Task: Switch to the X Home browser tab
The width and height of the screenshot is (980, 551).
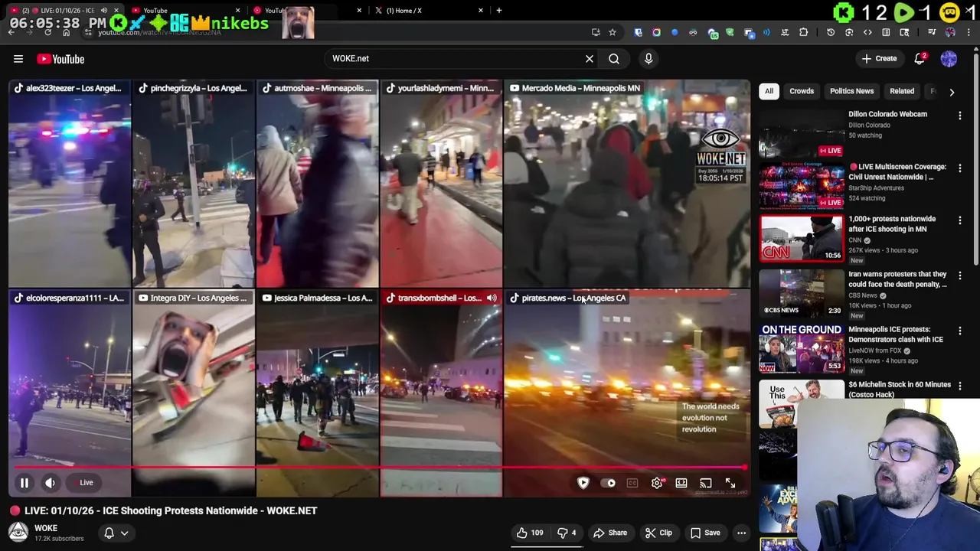Action: [x=427, y=11]
